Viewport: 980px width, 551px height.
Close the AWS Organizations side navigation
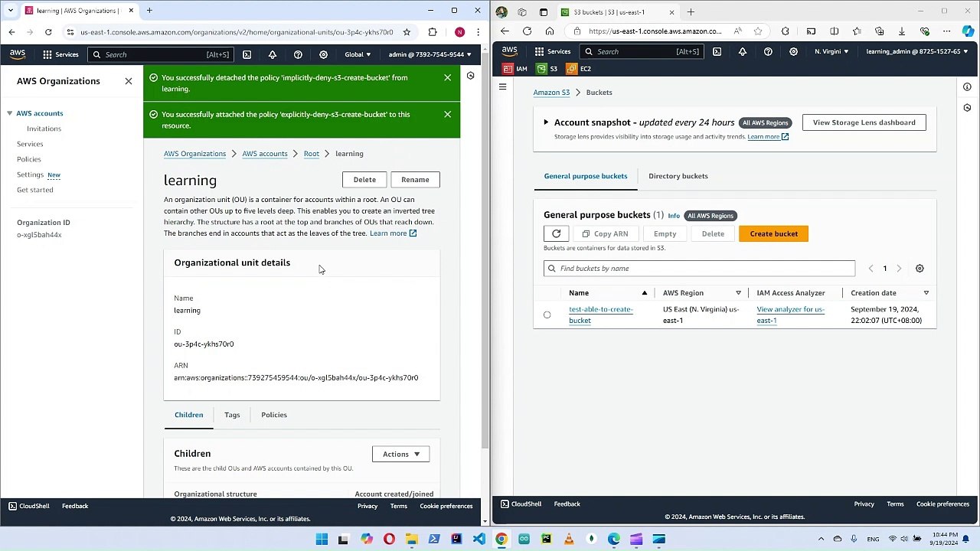(129, 81)
